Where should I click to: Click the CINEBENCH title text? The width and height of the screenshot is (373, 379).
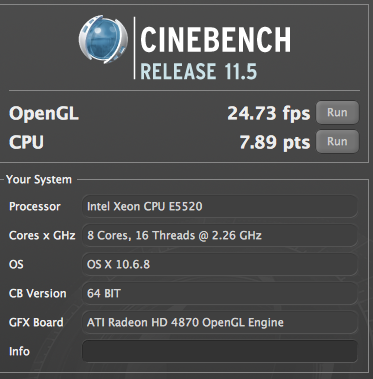216,40
